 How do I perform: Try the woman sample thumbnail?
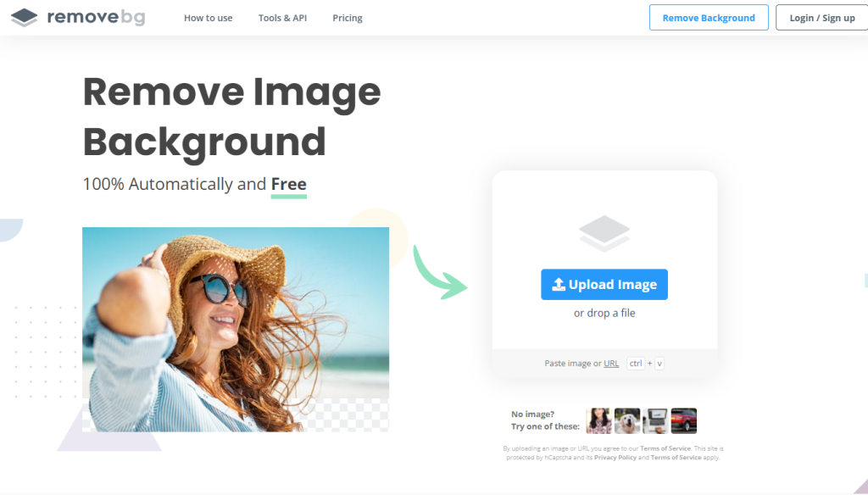click(598, 420)
